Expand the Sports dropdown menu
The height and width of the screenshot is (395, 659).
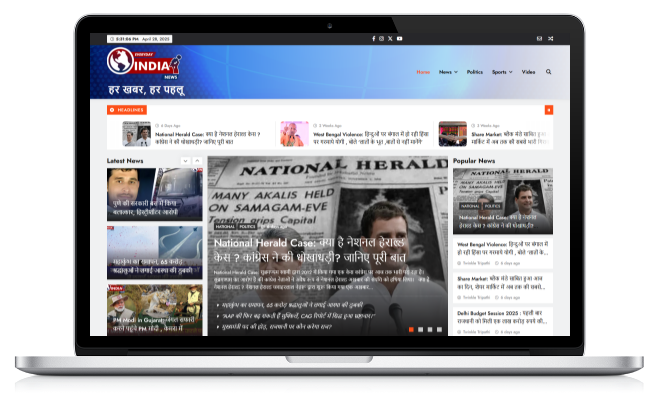click(502, 72)
